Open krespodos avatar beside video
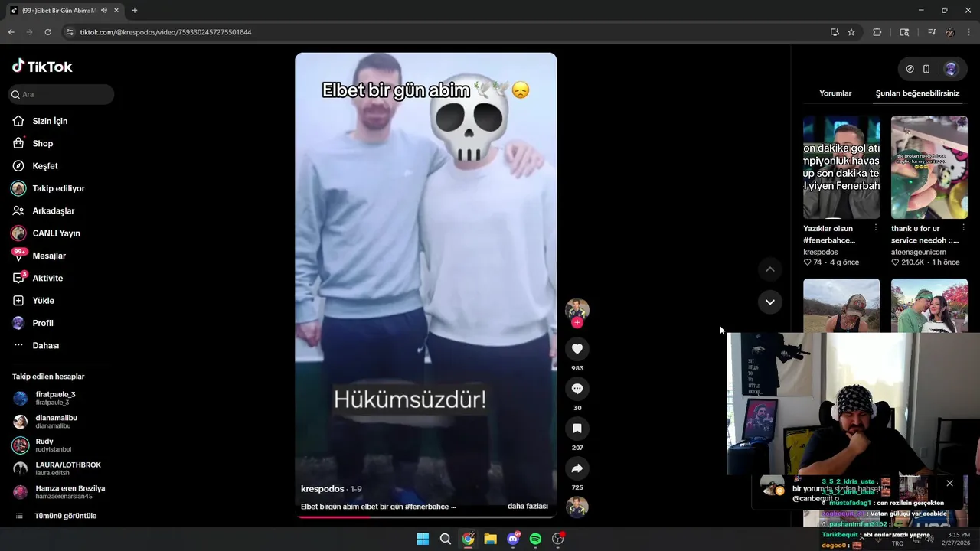This screenshot has height=551, width=980. 577,309
